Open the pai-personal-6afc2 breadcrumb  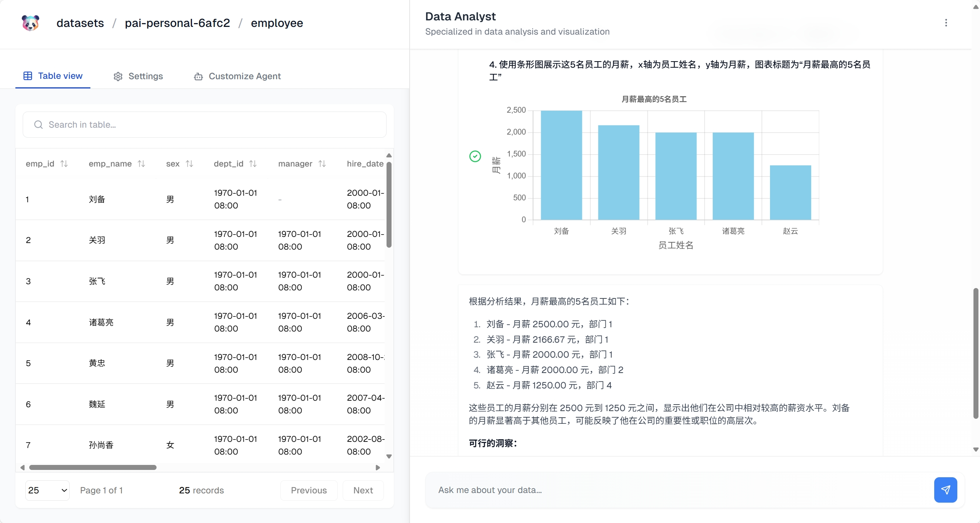click(177, 23)
